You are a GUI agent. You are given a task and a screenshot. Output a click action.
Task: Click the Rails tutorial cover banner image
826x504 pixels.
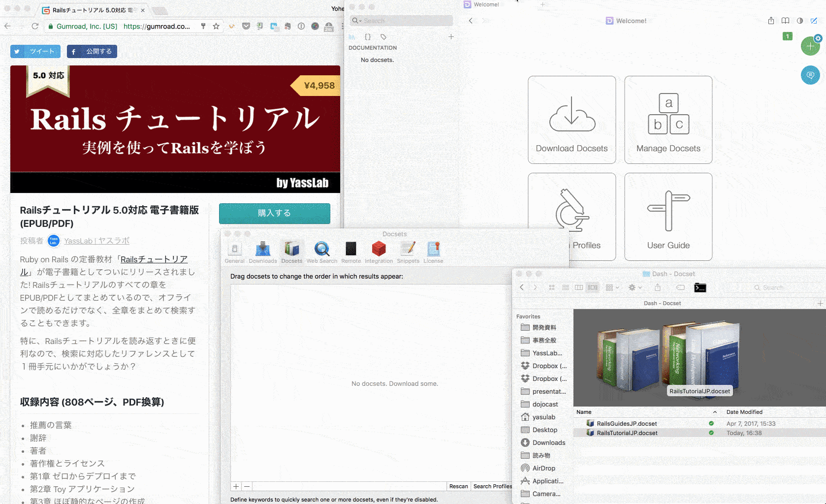[175, 129]
